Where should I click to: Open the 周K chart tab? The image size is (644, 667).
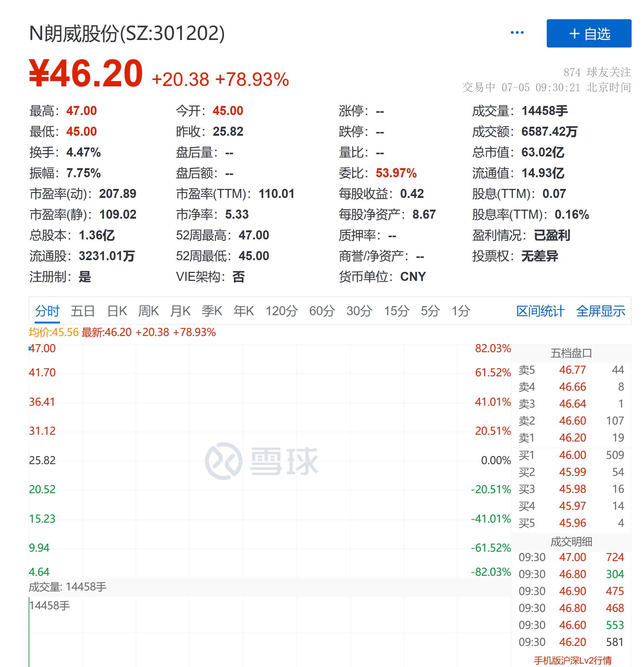click(148, 311)
